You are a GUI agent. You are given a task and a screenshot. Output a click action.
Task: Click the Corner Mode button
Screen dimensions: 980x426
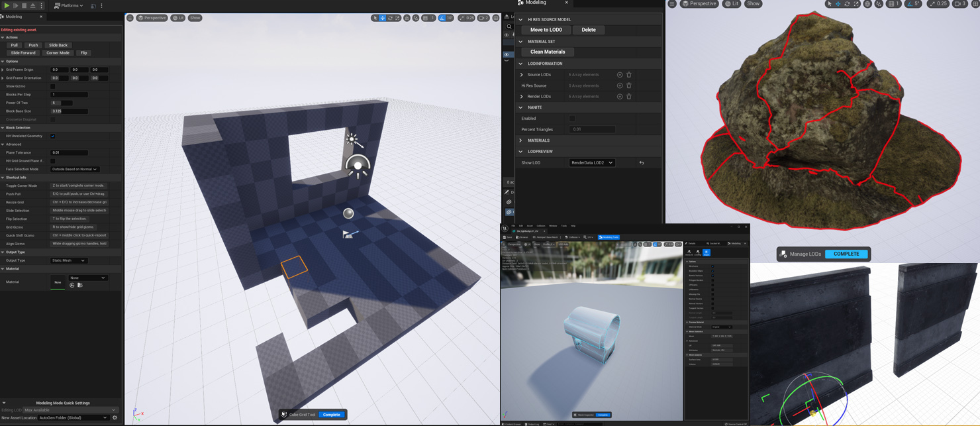(58, 53)
